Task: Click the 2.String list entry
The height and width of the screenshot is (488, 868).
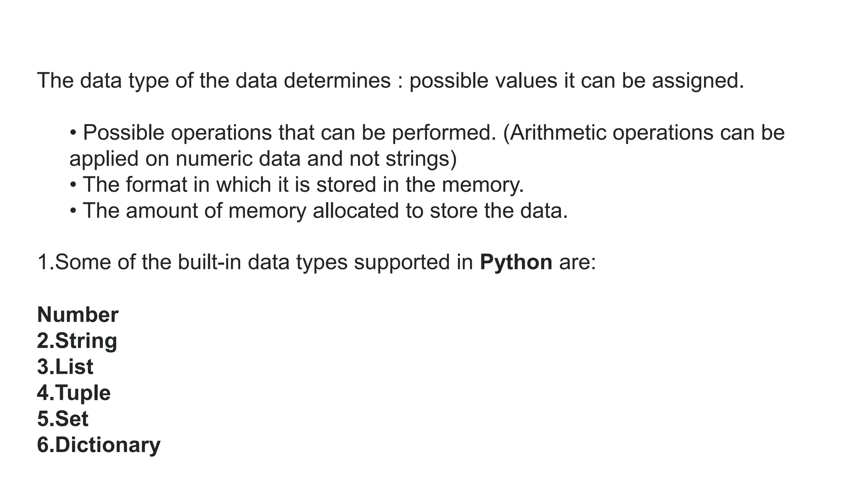Action: (77, 341)
